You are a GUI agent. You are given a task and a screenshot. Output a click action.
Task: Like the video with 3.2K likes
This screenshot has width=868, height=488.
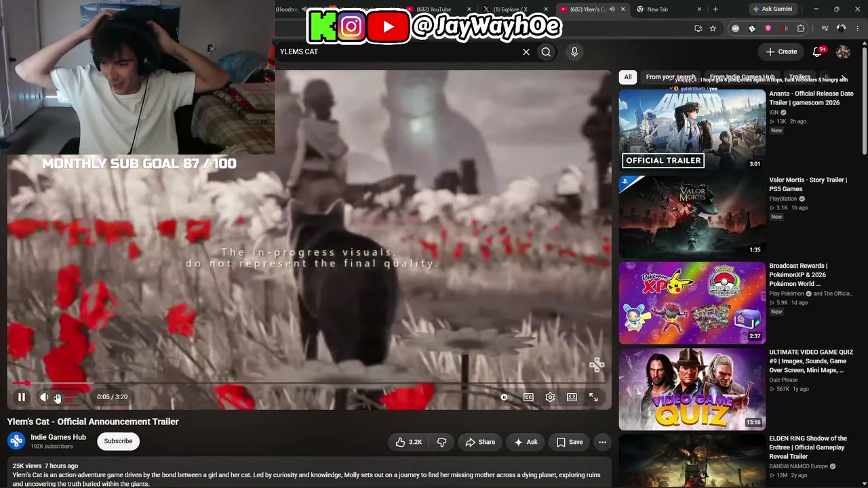[408, 442]
